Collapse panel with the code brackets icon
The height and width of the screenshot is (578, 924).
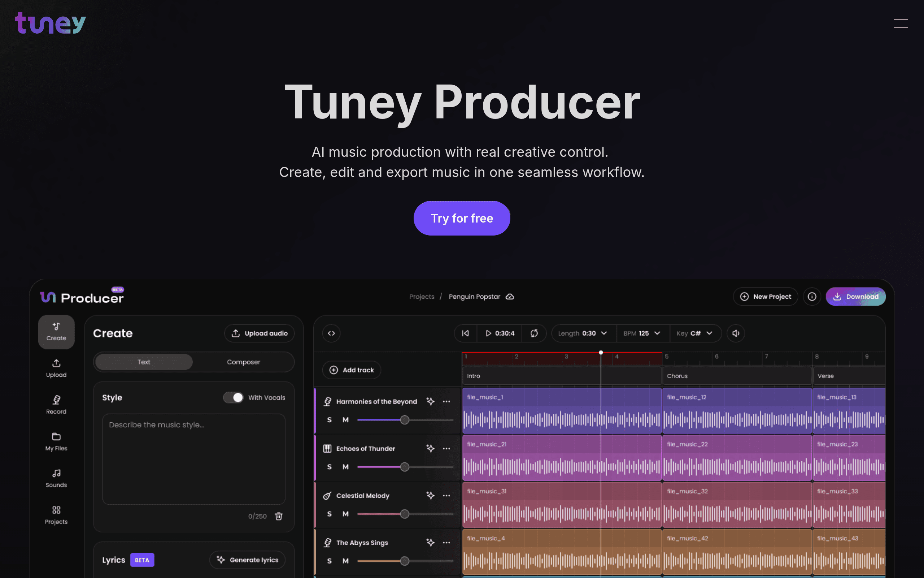pos(331,333)
